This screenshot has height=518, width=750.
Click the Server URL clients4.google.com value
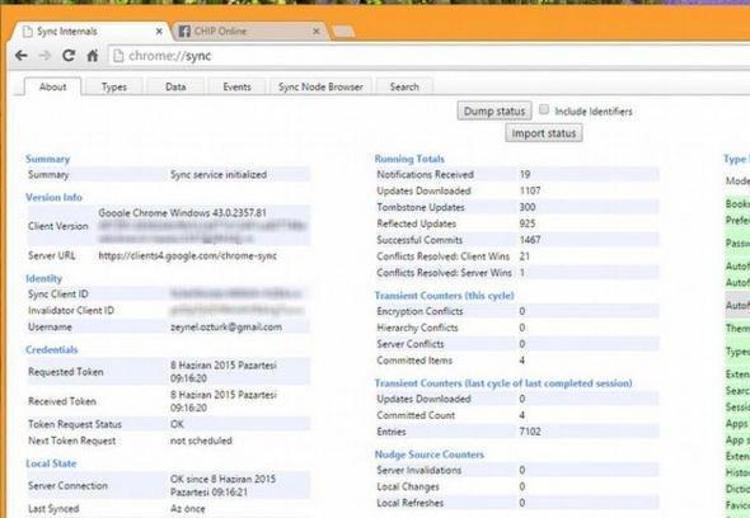pos(188,256)
